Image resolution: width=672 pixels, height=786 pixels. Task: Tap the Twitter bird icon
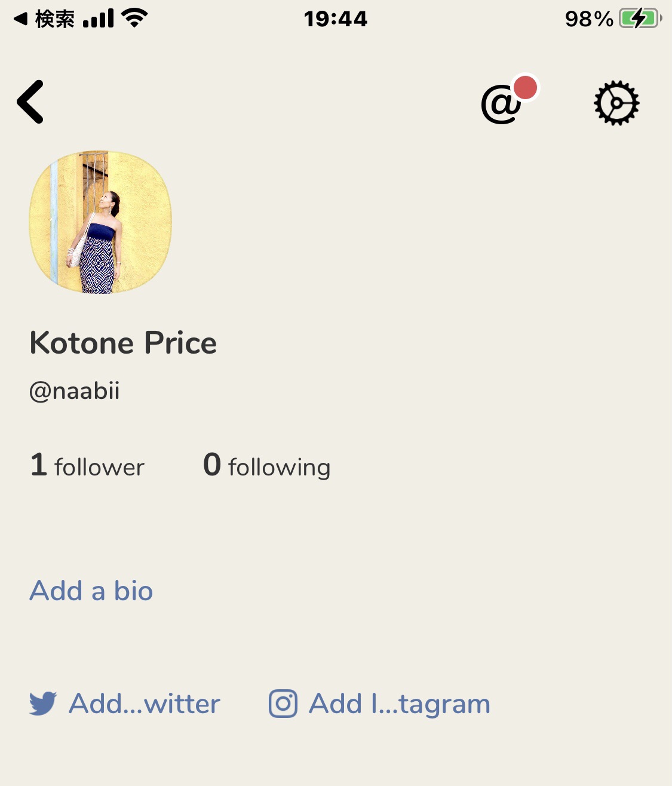43,704
